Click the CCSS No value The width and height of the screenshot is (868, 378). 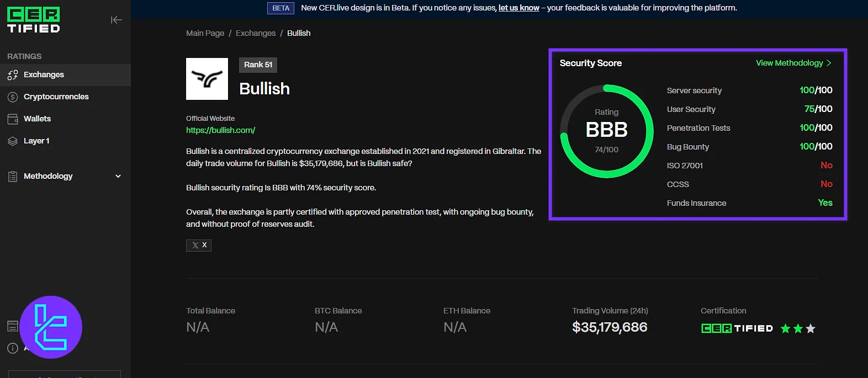(x=826, y=184)
